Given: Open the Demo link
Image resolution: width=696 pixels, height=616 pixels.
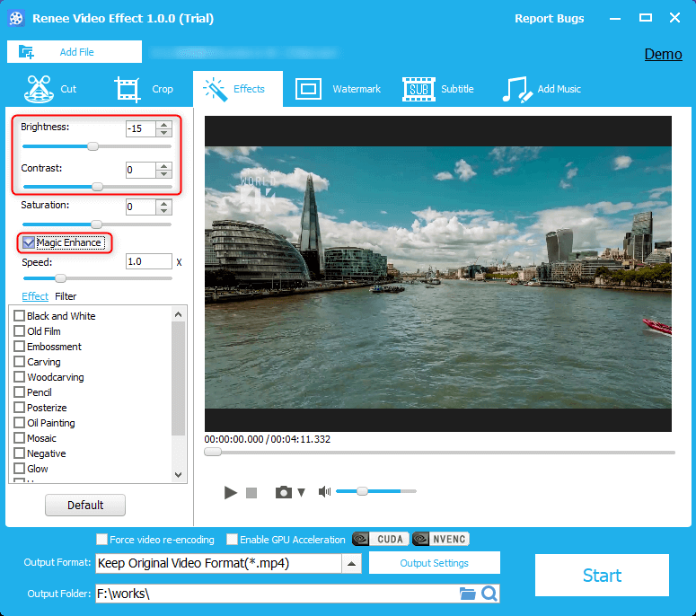Looking at the screenshot, I should point(663,54).
